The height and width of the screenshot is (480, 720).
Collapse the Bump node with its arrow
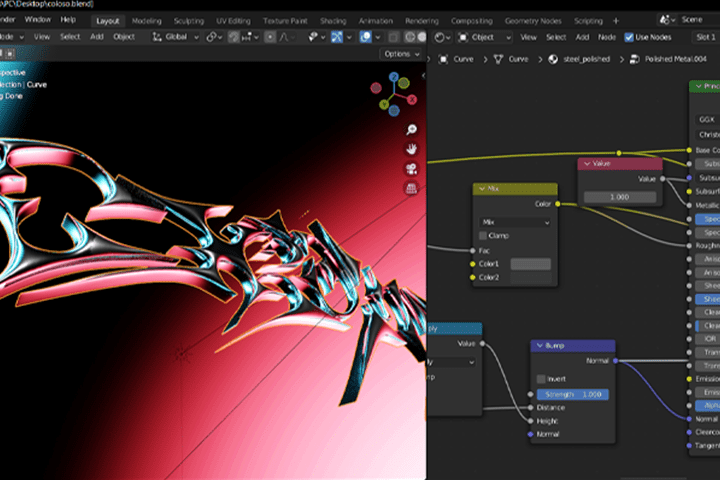click(540, 345)
